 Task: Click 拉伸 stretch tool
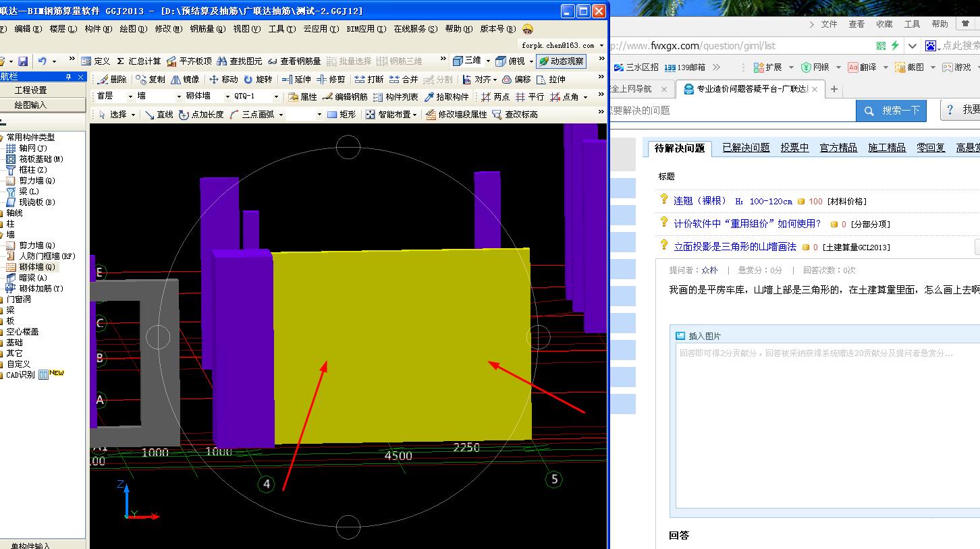click(551, 80)
